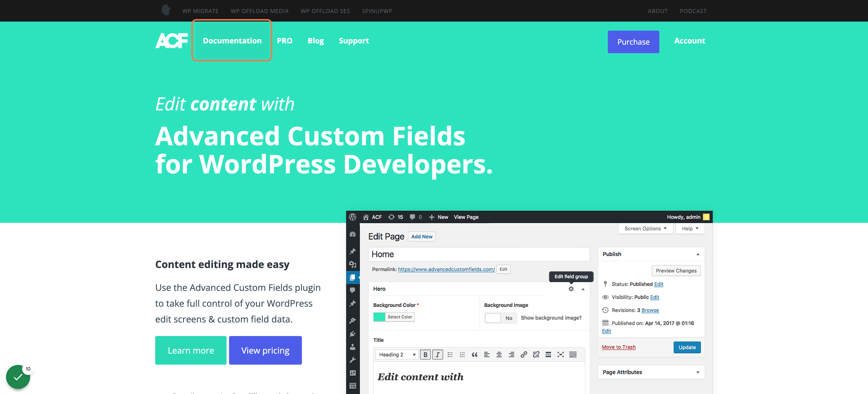The height and width of the screenshot is (394, 868).
Task: Toggle the Show background image switch
Action: tap(500, 318)
